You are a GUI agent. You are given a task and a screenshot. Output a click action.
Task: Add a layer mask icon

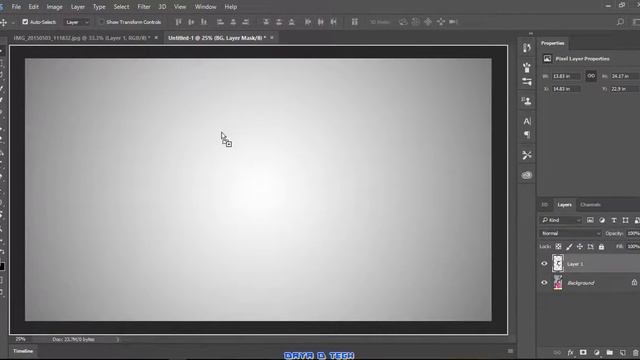583,353
